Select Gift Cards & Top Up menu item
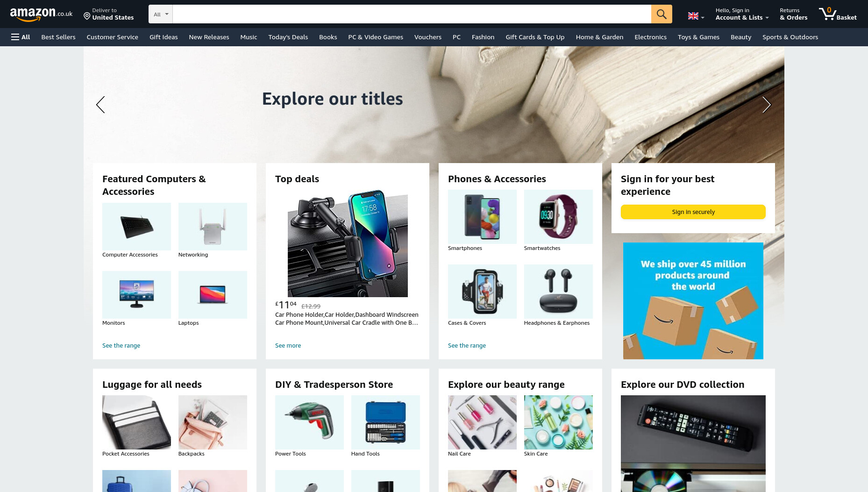The width and height of the screenshot is (868, 492). point(535,37)
